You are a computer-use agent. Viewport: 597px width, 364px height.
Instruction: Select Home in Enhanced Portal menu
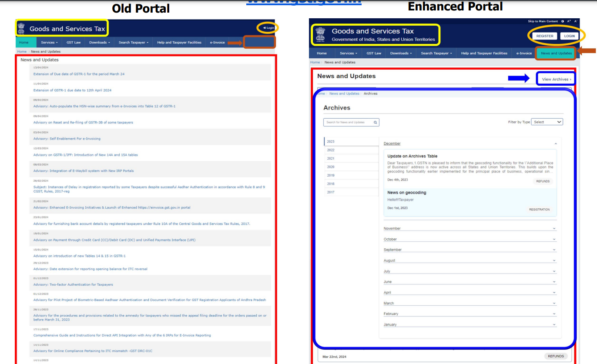click(x=322, y=53)
